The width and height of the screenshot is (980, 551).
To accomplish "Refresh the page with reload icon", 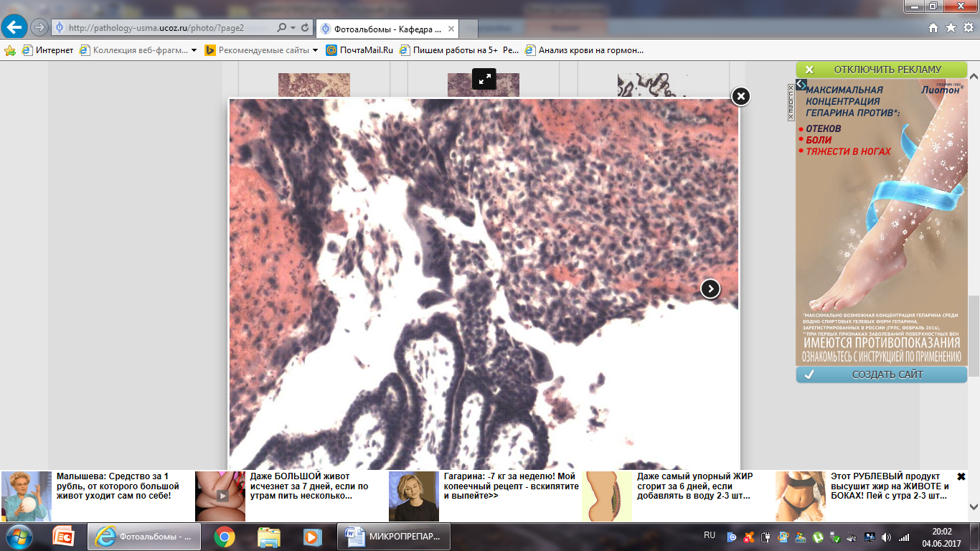I will point(305,28).
